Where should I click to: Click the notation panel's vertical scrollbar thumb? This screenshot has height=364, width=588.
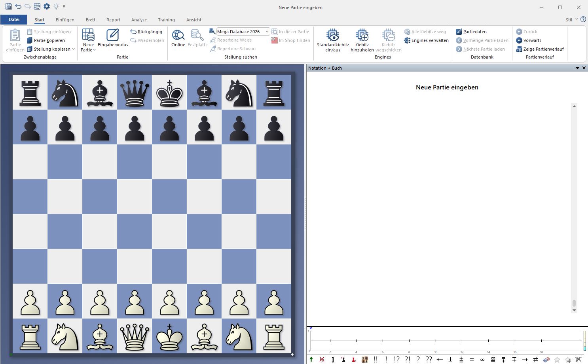[574, 303]
